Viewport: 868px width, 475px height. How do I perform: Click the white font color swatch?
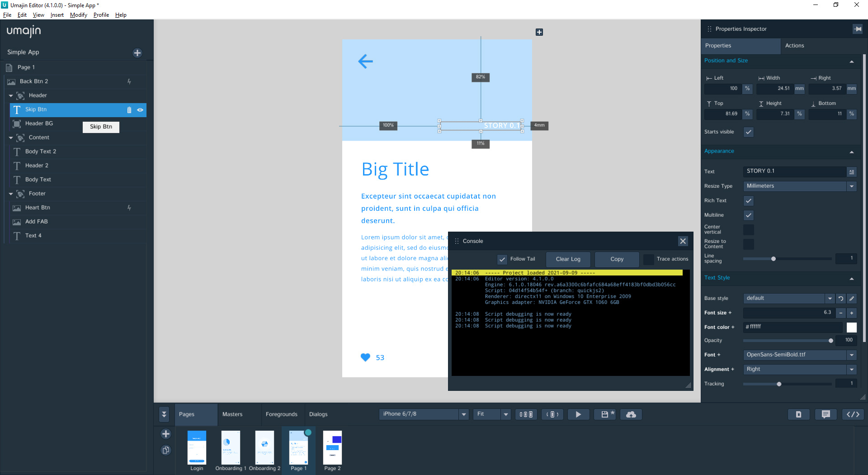[852, 327]
